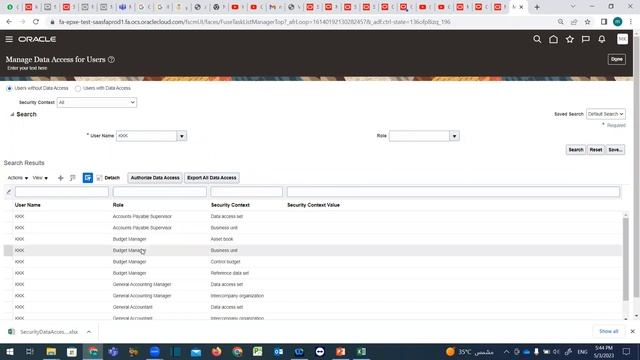Open a new browser tab

tap(537, 7)
